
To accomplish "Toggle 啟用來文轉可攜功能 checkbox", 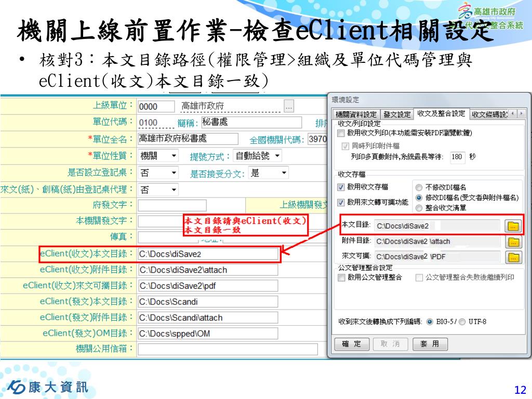I will point(341,203).
